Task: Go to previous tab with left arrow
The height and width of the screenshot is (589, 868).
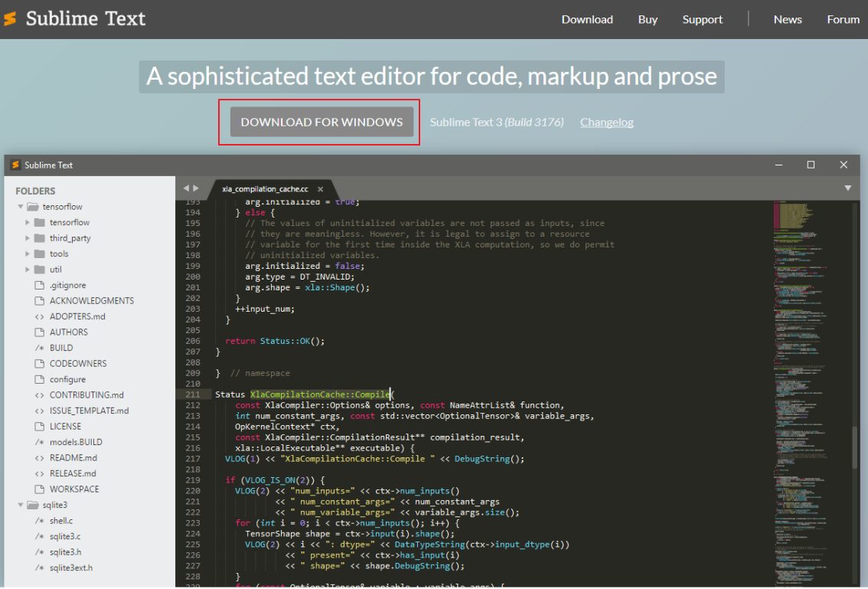Action: 186,188
